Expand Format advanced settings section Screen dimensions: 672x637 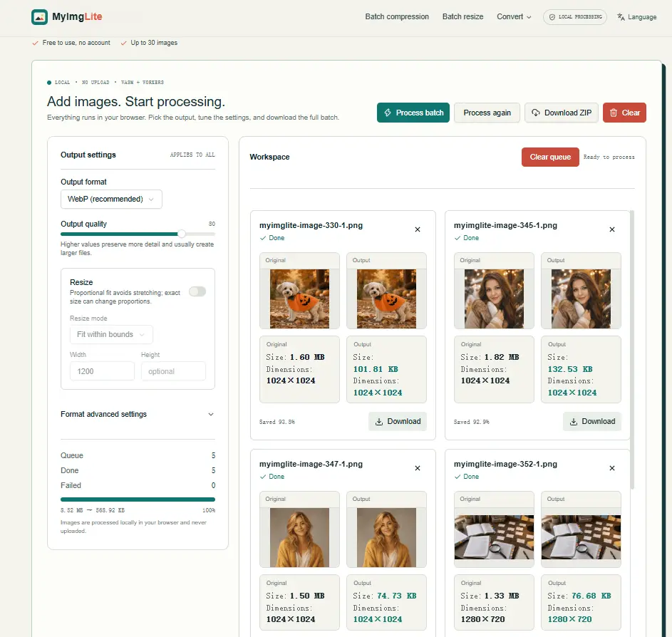pyautogui.click(x=138, y=414)
